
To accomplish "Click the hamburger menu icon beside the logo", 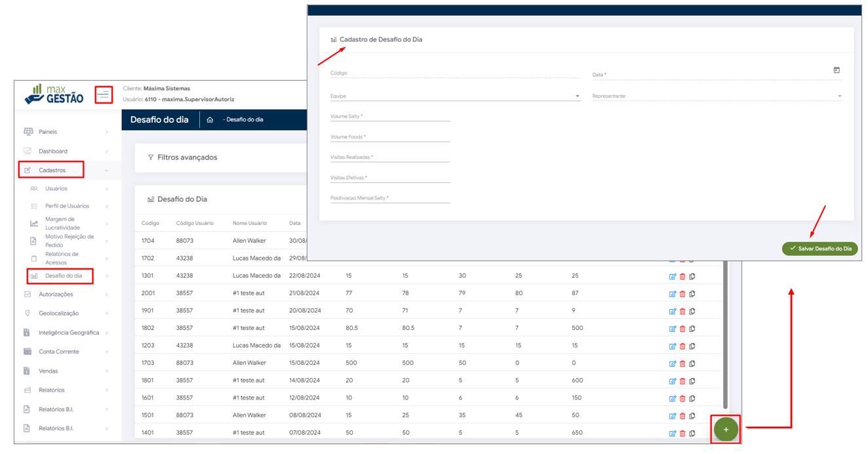I will (x=104, y=95).
